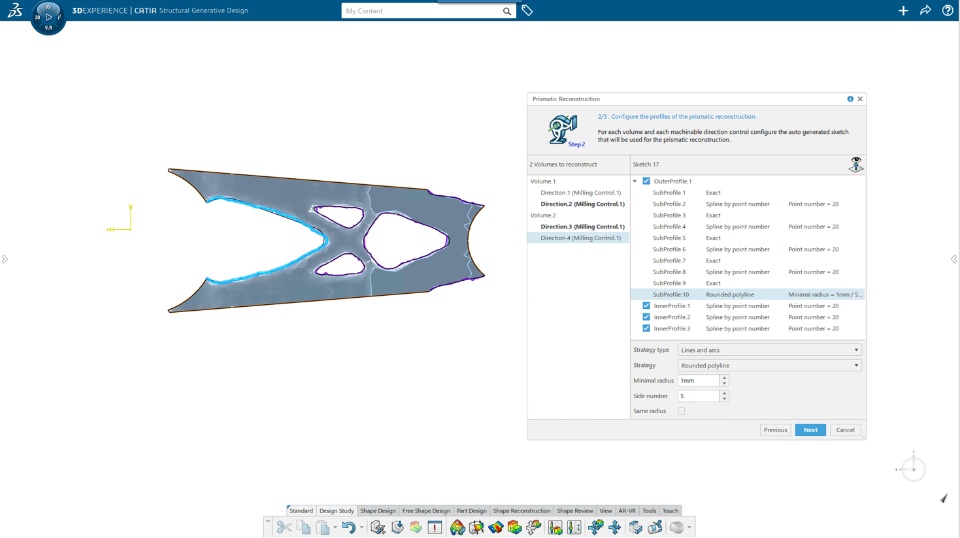Select the SubProfile.2 row
This screenshot has width=960, height=538.
[748, 204]
